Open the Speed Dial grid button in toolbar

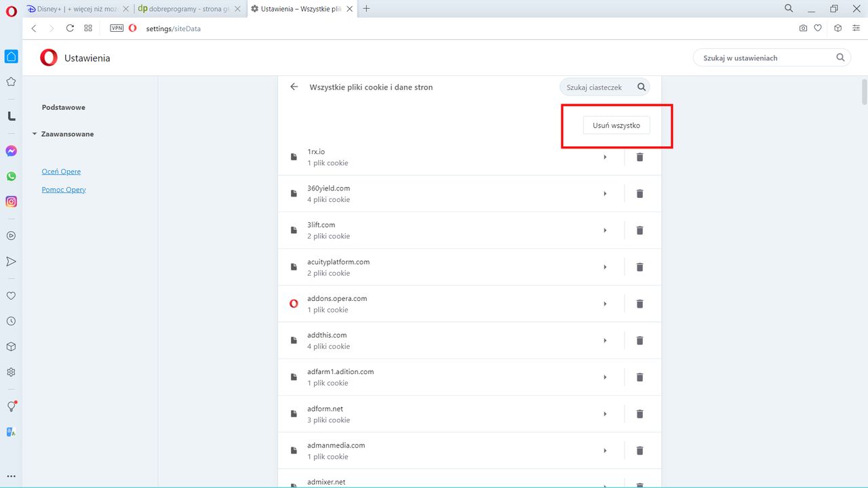point(88,28)
